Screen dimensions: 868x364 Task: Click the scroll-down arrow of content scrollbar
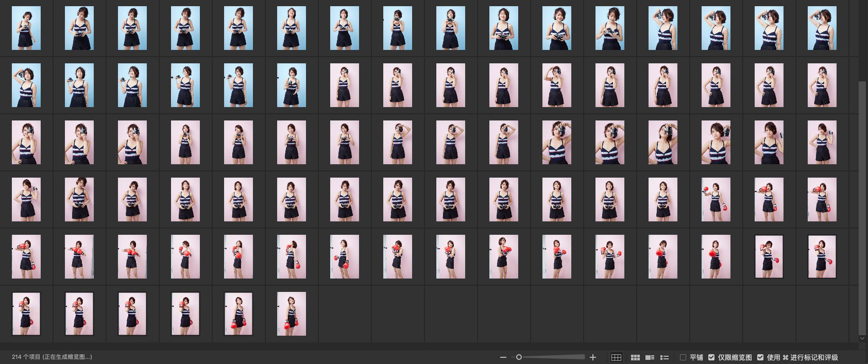tap(862, 338)
